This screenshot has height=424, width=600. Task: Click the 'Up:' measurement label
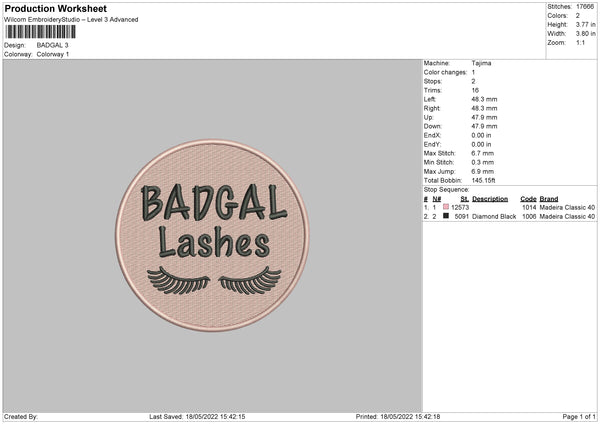tap(429, 117)
